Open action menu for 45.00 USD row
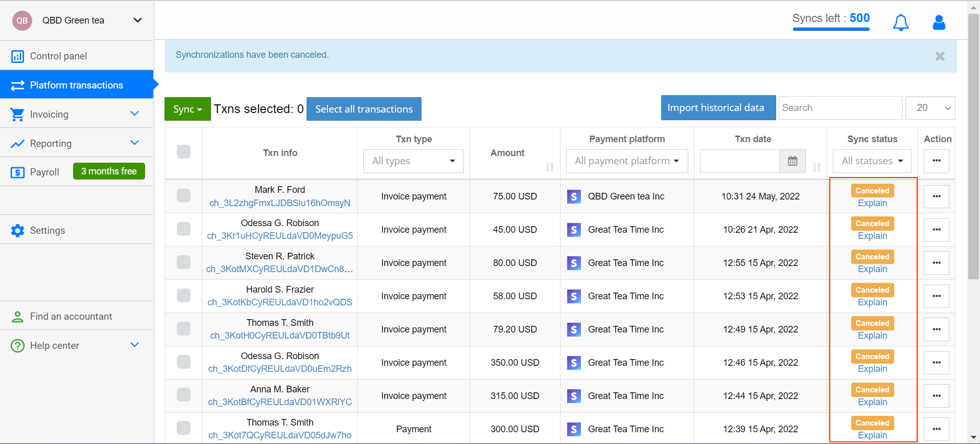This screenshot has height=444, width=980. pos(937,230)
